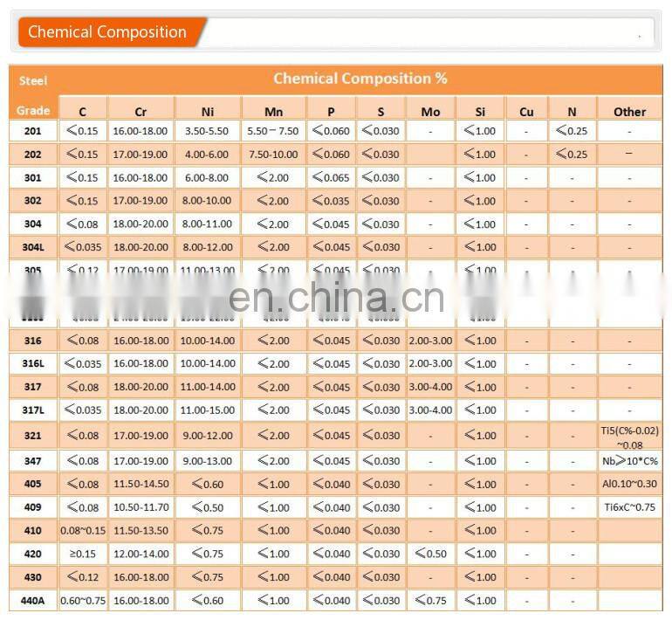Click the Ni column header
The image size is (672, 620).
tap(207, 111)
